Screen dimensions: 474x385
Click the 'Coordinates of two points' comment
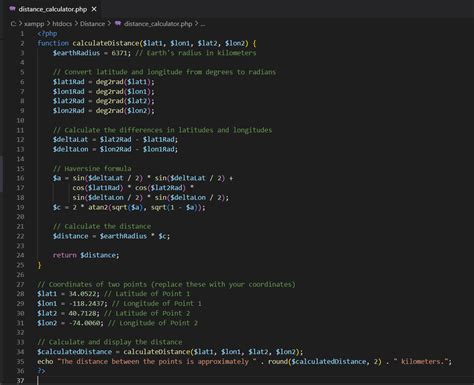coord(166,285)
